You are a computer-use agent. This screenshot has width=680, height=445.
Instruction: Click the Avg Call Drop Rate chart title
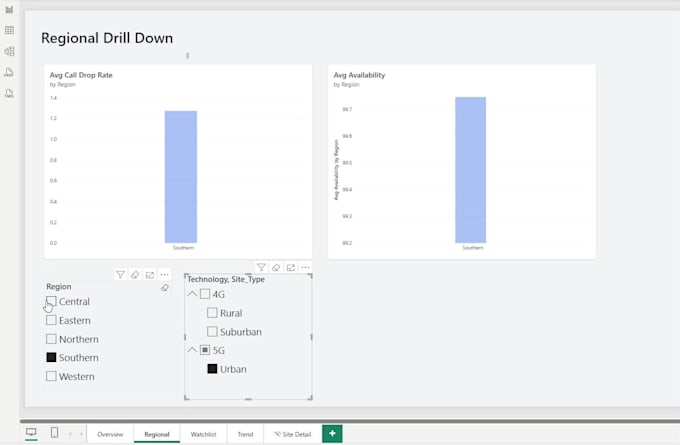coord(81,75)
